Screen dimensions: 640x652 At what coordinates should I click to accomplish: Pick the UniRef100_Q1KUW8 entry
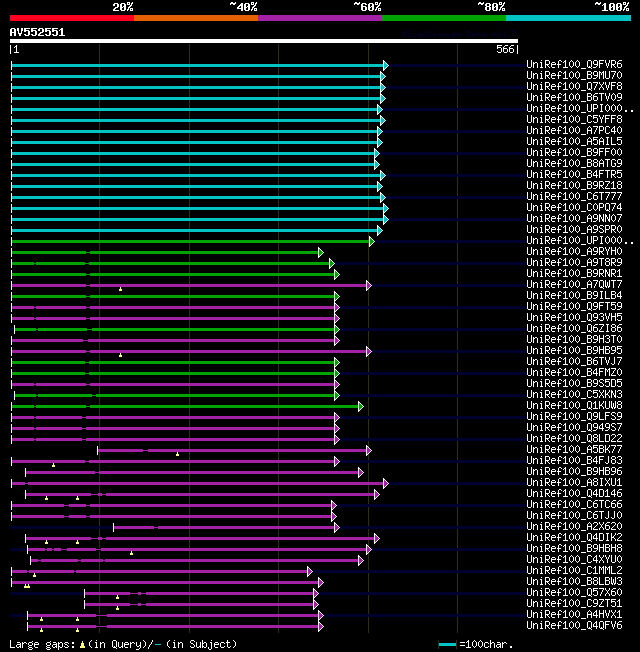[x=574, y=406]
